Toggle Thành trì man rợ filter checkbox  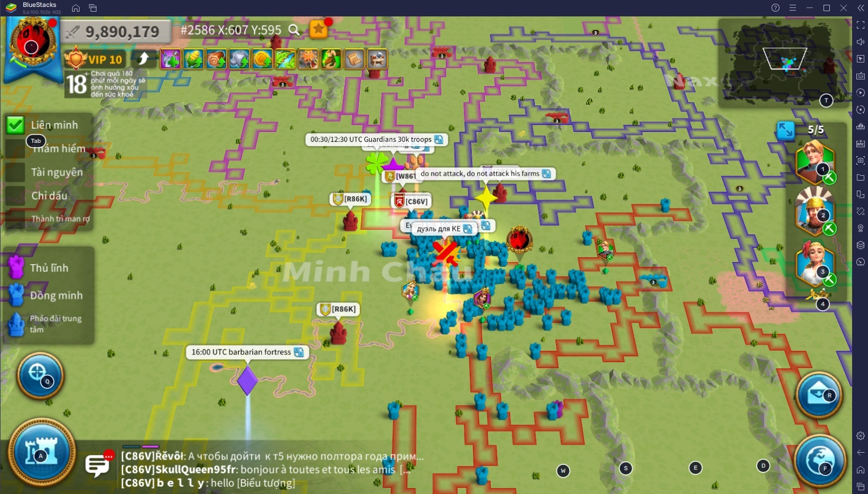coord(15,219)
